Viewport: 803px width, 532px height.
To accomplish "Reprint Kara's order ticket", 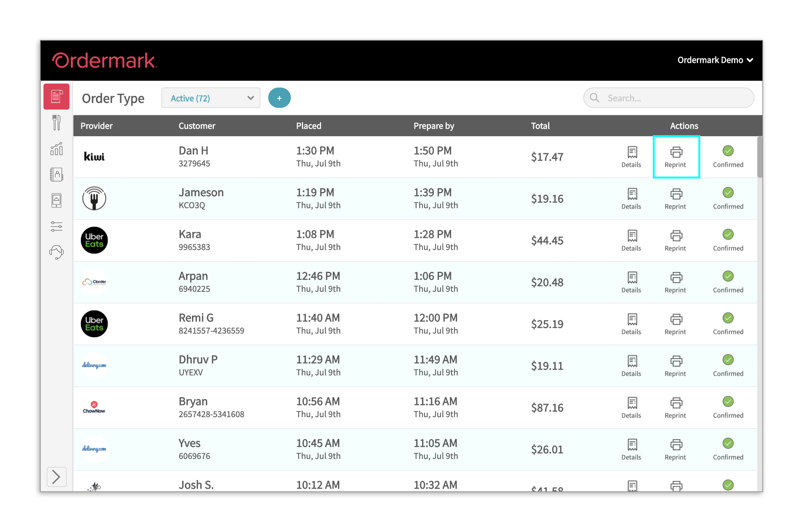I will click(675, 240).
